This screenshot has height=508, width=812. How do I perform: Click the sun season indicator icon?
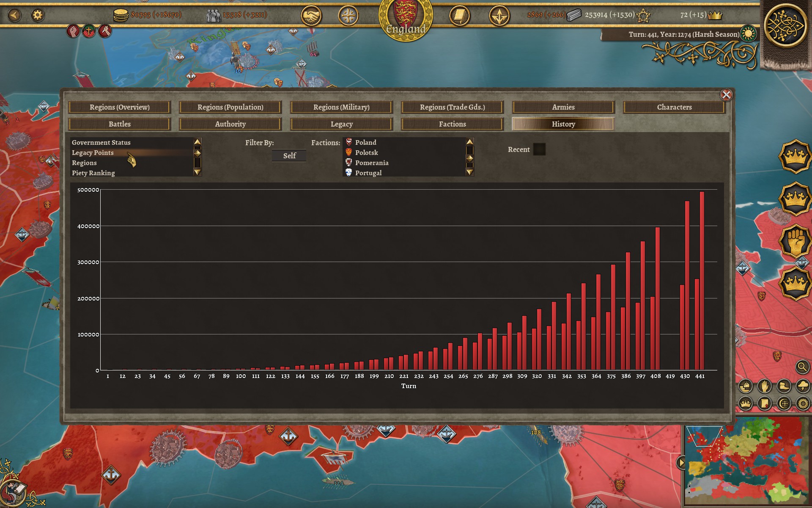click(x=749, y=33)
